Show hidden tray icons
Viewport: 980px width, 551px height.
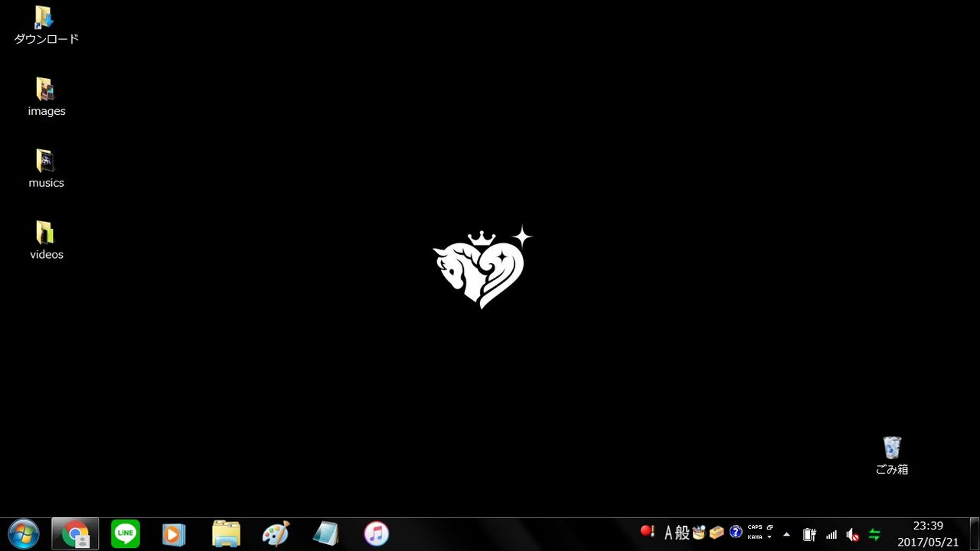tap(786, 534)
